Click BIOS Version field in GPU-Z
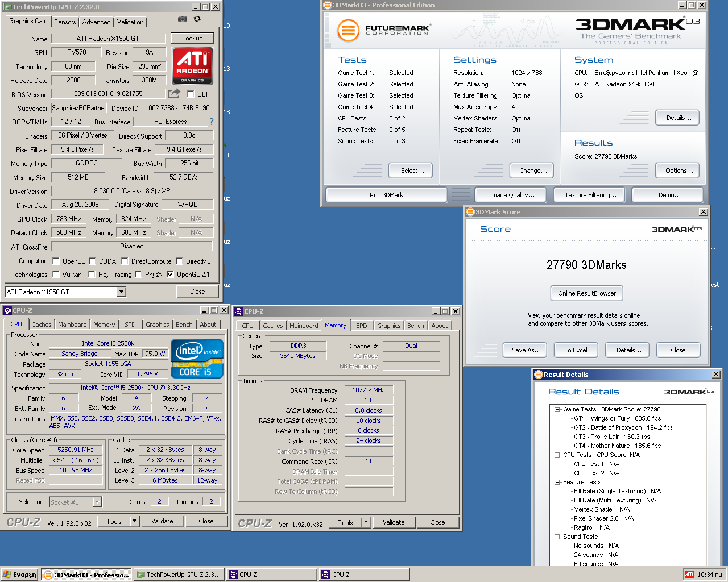The width and height of the screenshot is (728, 582). 108,94
